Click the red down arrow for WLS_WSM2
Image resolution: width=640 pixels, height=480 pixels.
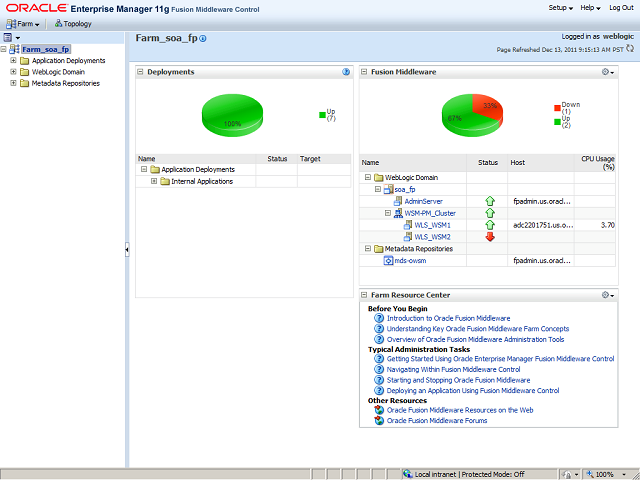[490, 236]
